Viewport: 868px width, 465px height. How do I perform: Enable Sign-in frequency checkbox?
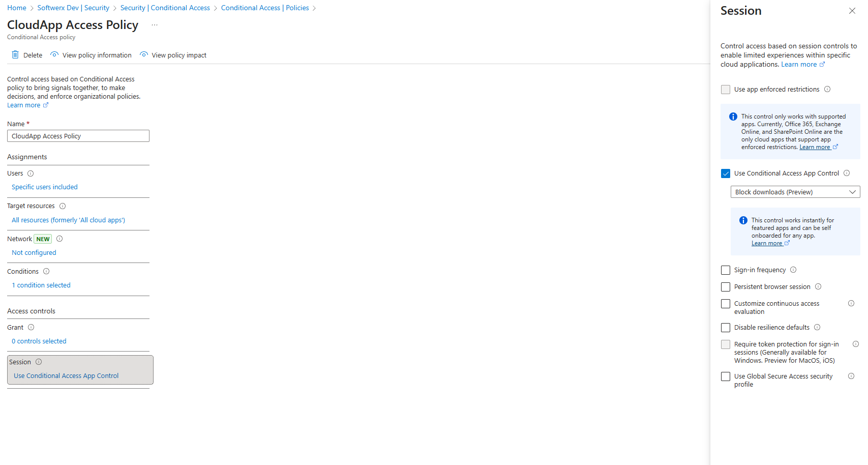coord(726,270)
